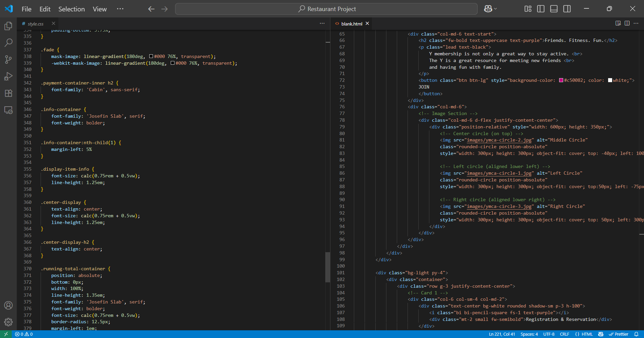
Task: Open the Search view in activity bar
Action: (x=8, y=43)
